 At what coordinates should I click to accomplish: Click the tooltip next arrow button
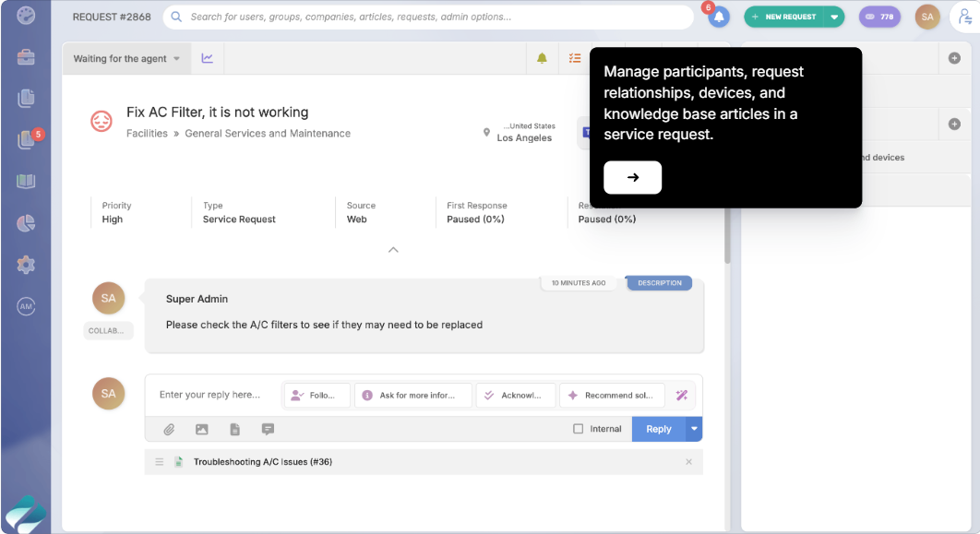632,177
